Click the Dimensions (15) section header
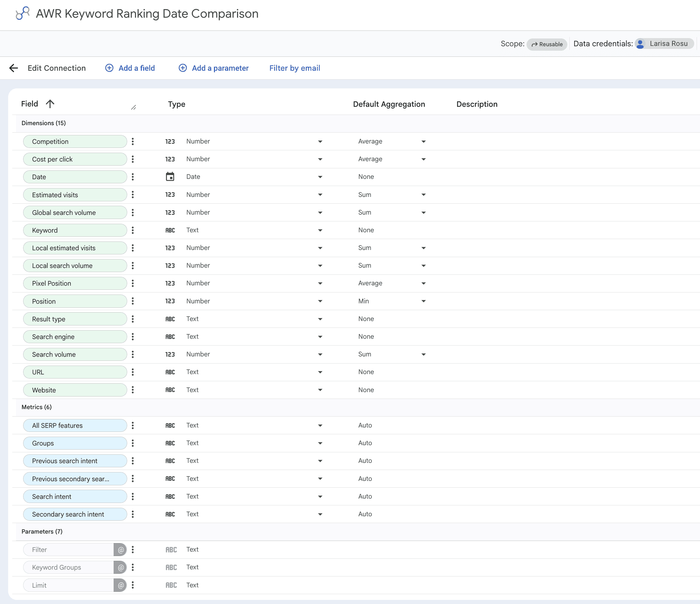700x604 pixels. click(x=44, y=123)
